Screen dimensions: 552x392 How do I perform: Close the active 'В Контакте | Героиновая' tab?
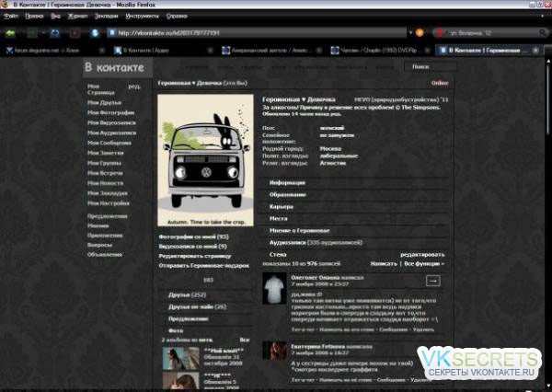coord(535,51)
